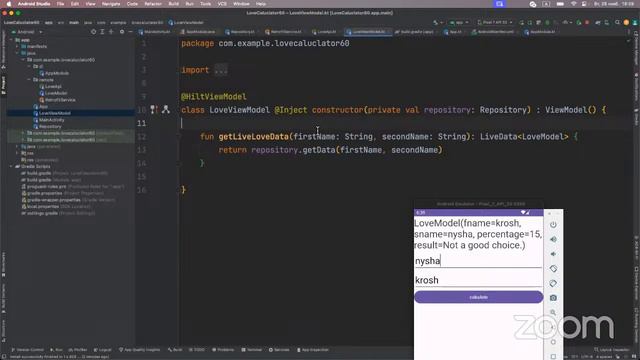Click the emulator volume up icon
Viewport: 640px width, 360px height.
[x=553, y=240]
